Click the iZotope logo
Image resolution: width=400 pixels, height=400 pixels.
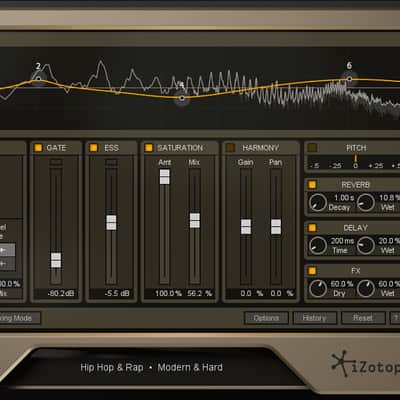pos(366,364)
